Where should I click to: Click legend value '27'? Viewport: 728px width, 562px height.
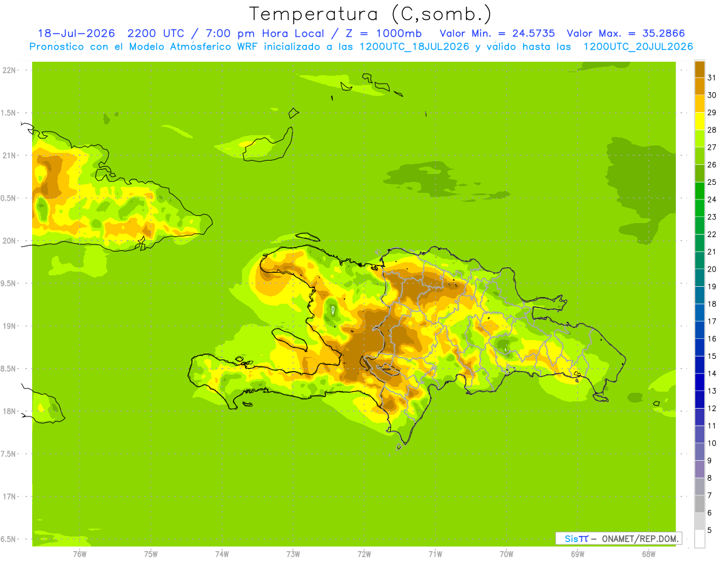tap(712, 147)
